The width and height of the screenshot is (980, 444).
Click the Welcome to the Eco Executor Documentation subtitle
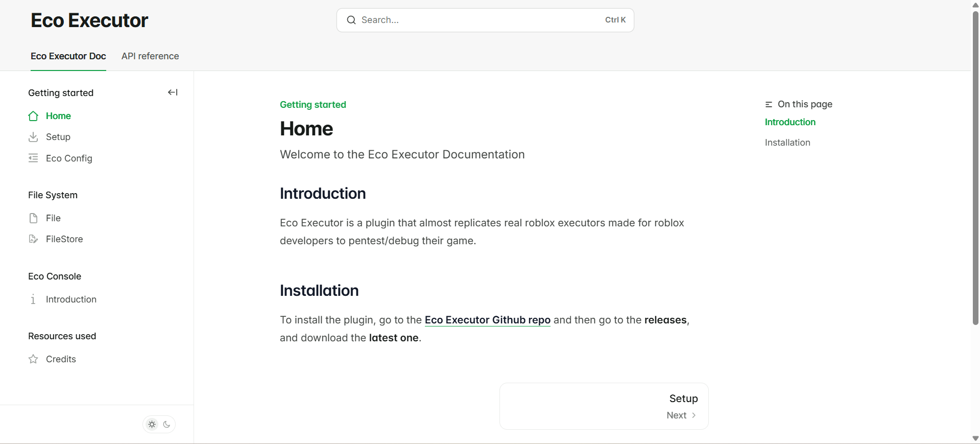402,154
